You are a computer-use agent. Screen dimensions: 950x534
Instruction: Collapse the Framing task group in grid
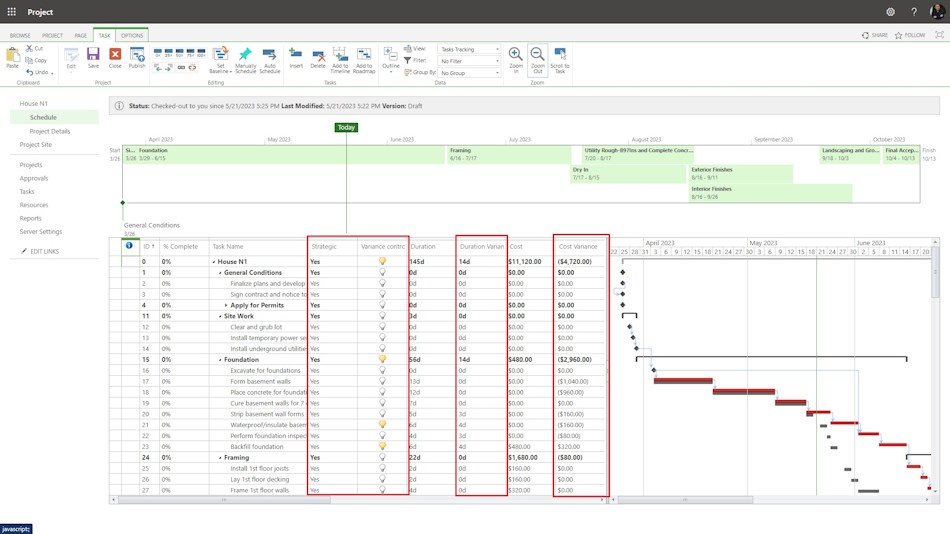click(x=220, y=458)
